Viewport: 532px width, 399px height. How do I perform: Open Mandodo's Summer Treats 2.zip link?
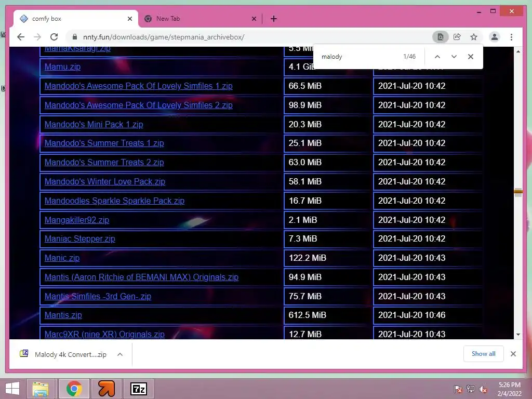click(104, 162)
